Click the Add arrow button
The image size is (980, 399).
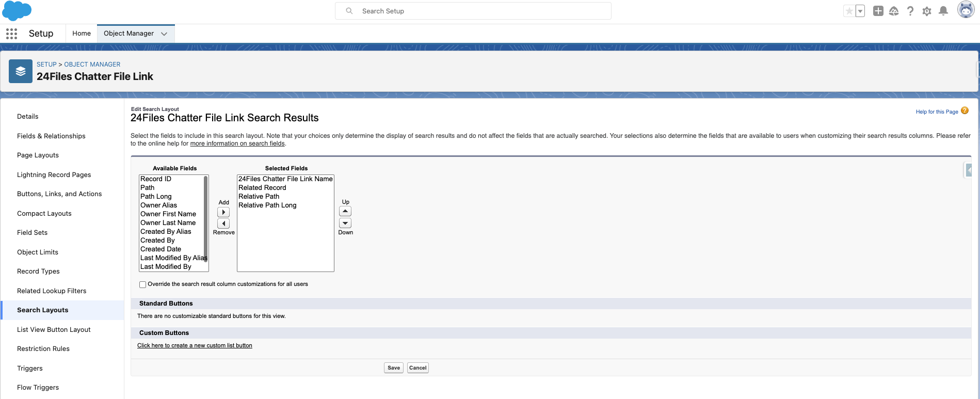[223, 212]
